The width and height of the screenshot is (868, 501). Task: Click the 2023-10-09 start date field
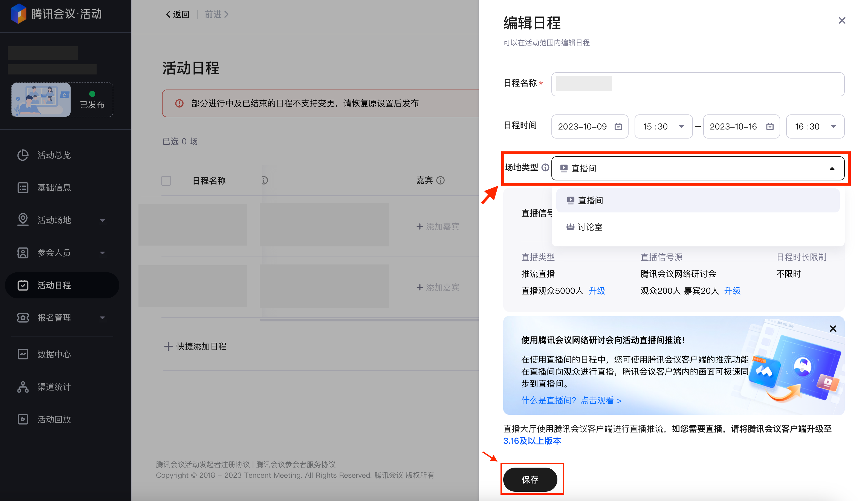(x=590, y=126)
